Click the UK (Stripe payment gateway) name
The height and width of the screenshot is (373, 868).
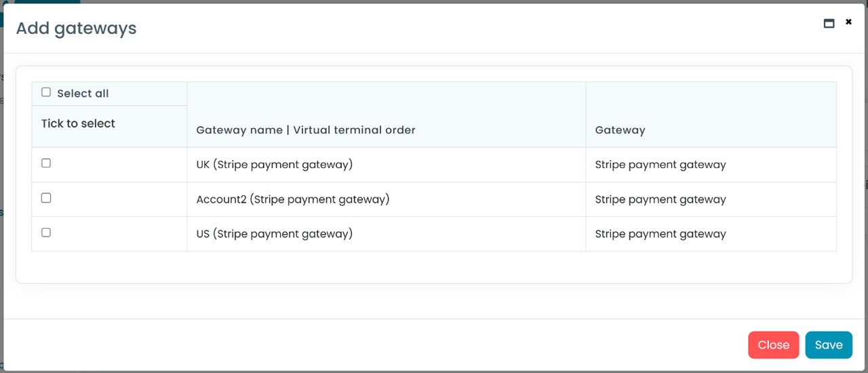[x=274, y=165]
